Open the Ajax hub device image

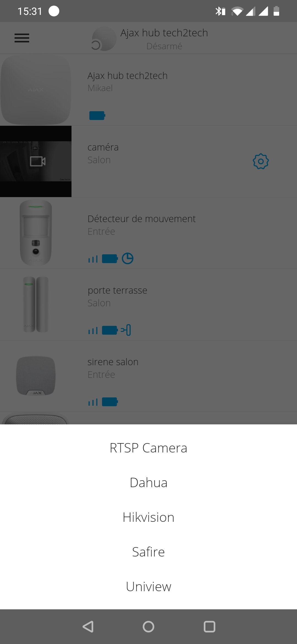pos(36,90)
